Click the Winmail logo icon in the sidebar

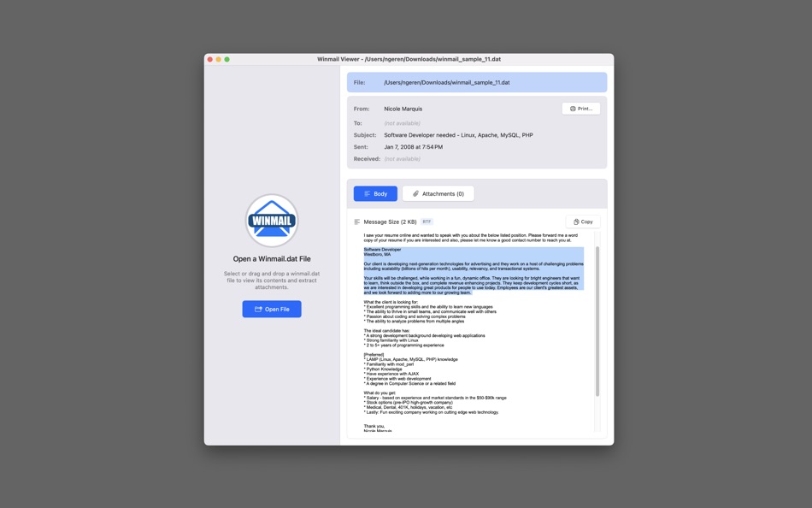pyautogui.click(x=271, y=220)
